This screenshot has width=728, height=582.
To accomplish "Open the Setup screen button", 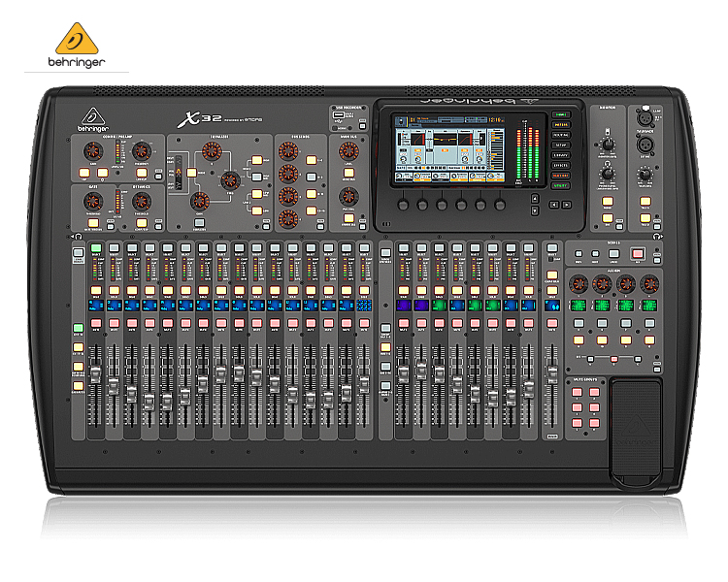I will coord(561,145).
